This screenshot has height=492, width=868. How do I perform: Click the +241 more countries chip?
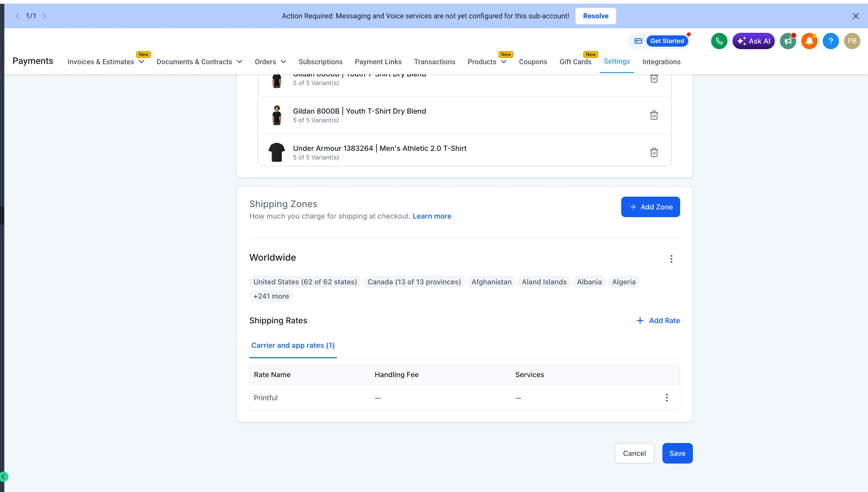point(271,296)
